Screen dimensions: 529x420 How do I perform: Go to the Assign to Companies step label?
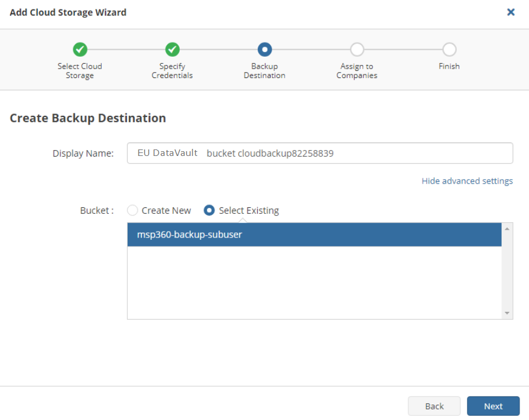(x=356, y=71)
